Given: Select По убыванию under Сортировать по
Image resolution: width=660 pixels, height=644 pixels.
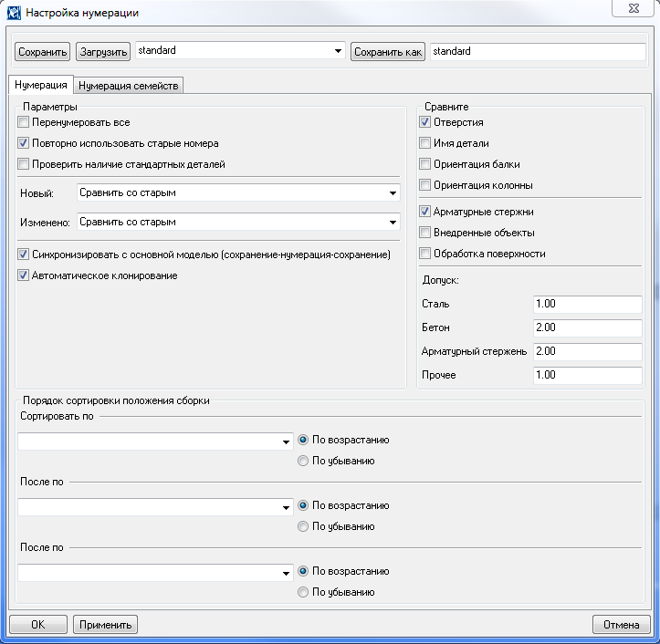Looking at the screenshot, I should click(x=303, y=461).
